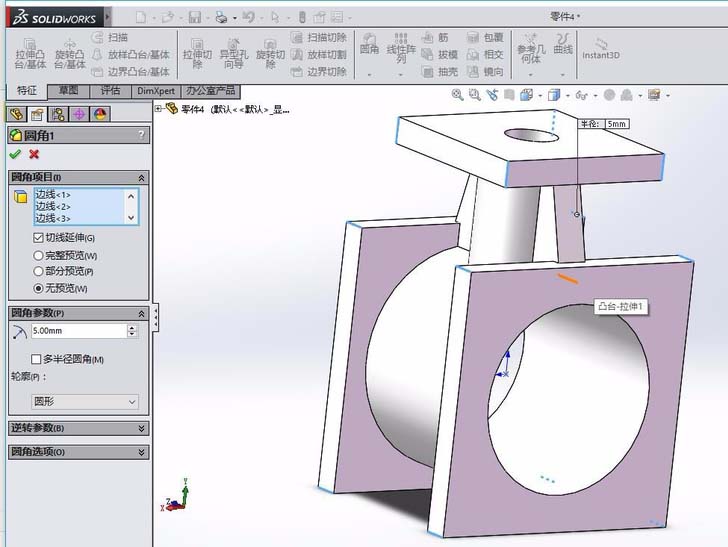
Task: Click the Linear Pattern (线性阵列) tool
Action: [401, 48]
